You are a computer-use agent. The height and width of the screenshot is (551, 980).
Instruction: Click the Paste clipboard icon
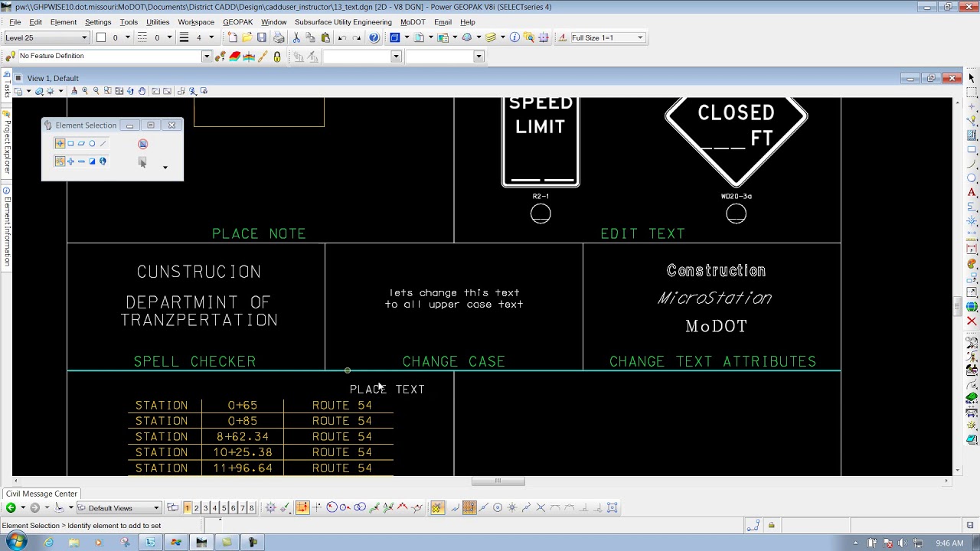(325, 37)
